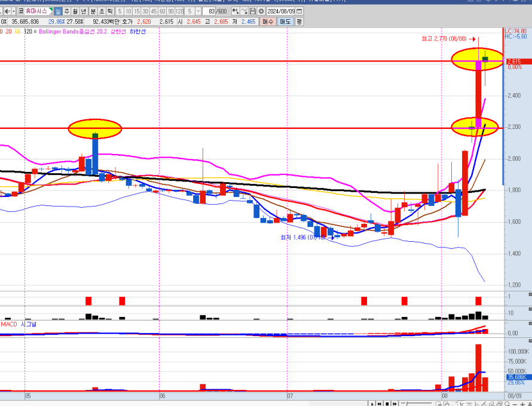Click the MACD indicator label
Viewport: 532px width, 406px height.
pyautogui.click(x=9, y=325)
